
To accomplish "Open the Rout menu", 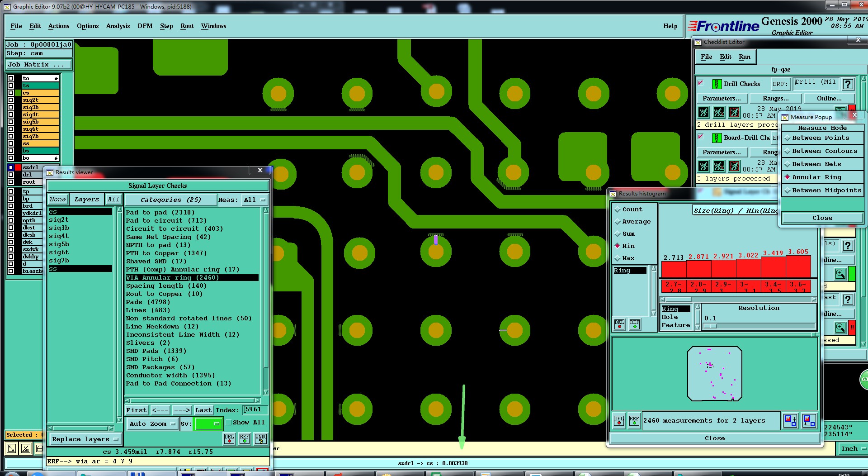I will [x=187, y=26].
